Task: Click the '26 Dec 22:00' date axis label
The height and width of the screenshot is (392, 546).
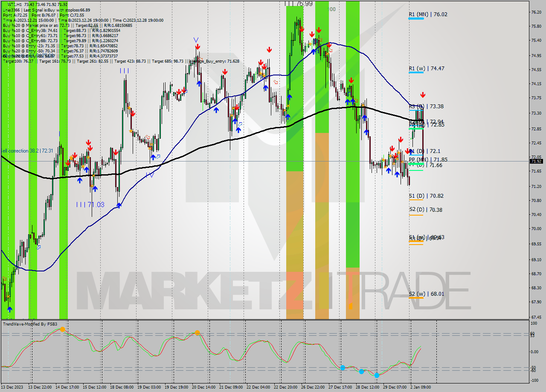Action: 313,387
